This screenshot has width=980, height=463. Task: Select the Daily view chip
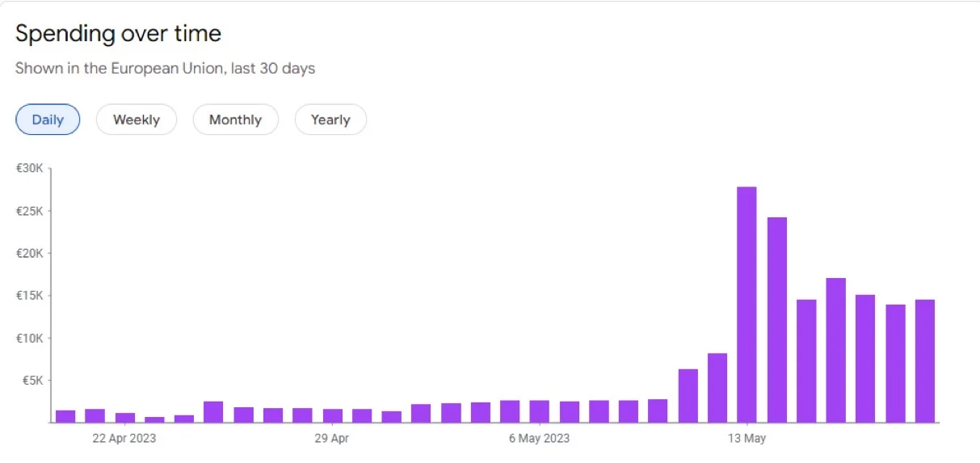[48, 120]
